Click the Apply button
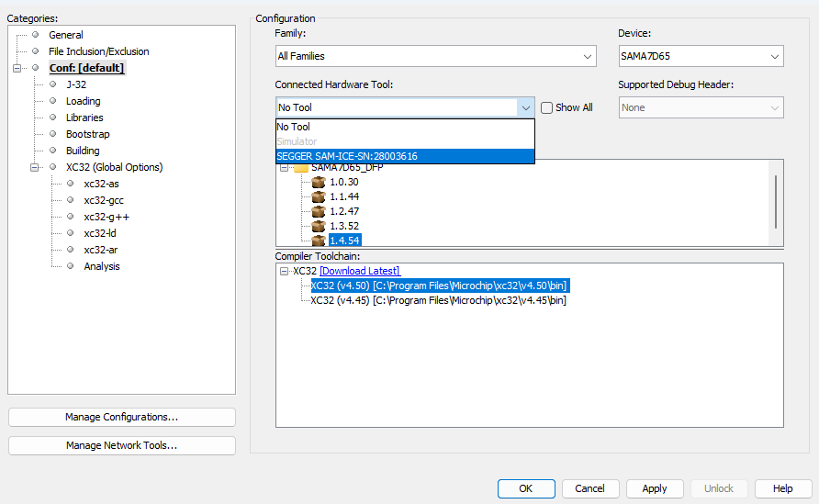Image resolution: width=819 pixels, height=504 pixels. click(655, 488)
